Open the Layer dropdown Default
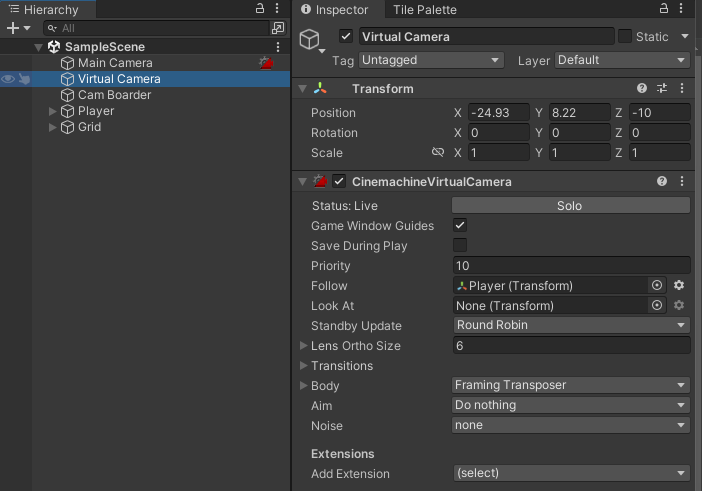 tap(622, 60)
